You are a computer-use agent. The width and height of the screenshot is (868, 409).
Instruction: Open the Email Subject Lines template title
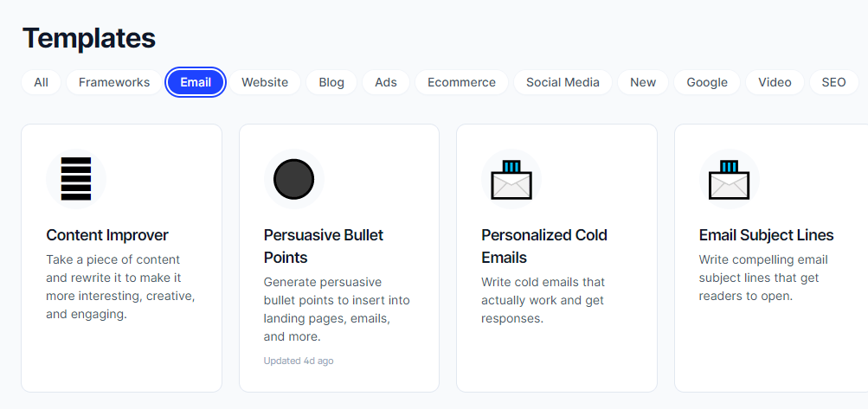[x=766, y=235]
